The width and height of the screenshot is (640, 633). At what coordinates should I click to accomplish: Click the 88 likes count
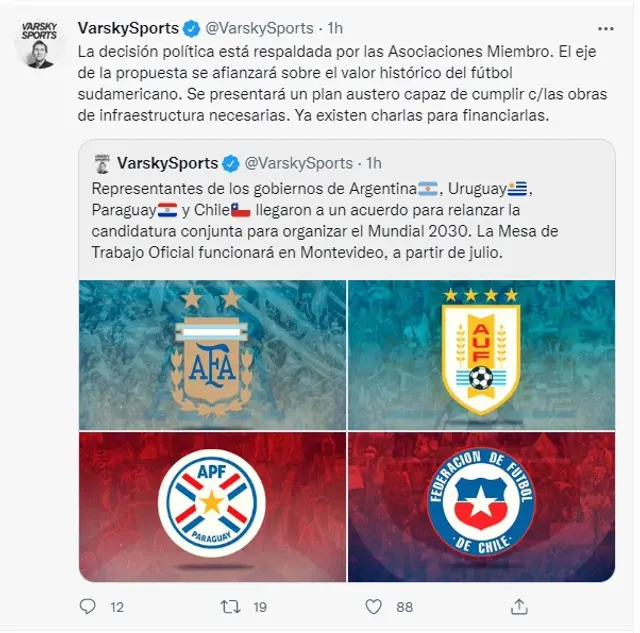(404, 607)
